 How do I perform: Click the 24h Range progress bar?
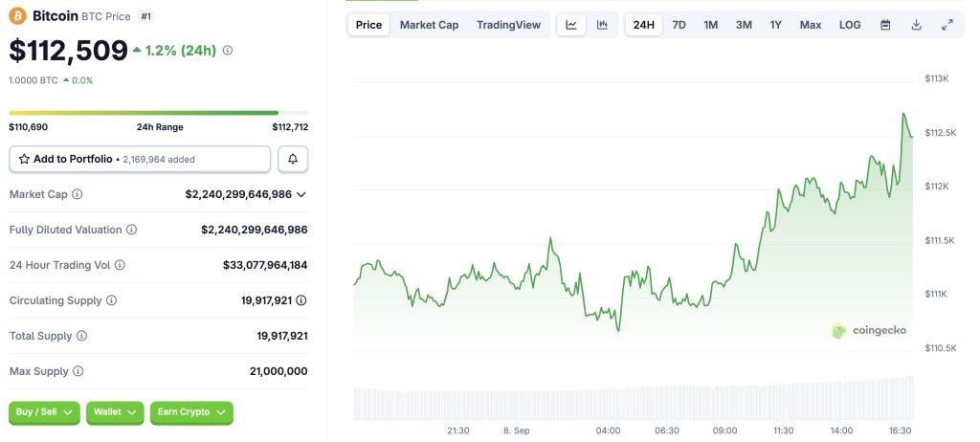tap(158, 113)
